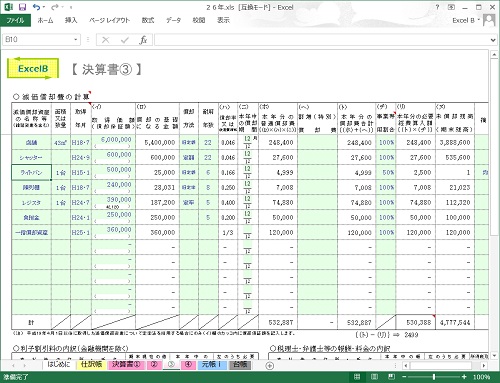Image resolution: width=500 pixels, height=383 pixels.
Task: Click the formula bar input field
Action: (322, 40)
